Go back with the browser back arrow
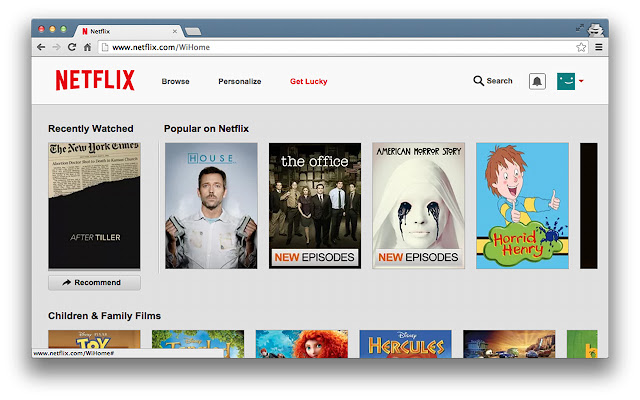 pos(41,47)
